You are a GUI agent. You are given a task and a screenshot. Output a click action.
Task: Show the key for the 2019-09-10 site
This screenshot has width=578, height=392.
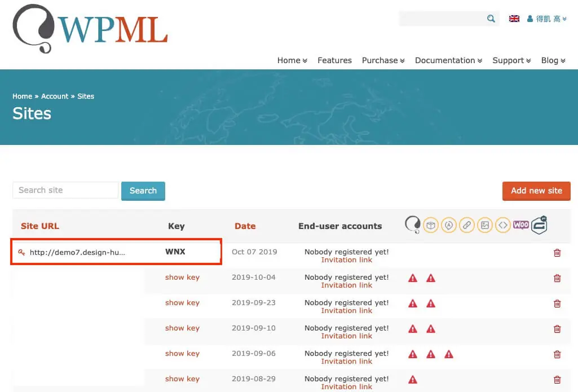pyautogui.click(x=182, y=328)
